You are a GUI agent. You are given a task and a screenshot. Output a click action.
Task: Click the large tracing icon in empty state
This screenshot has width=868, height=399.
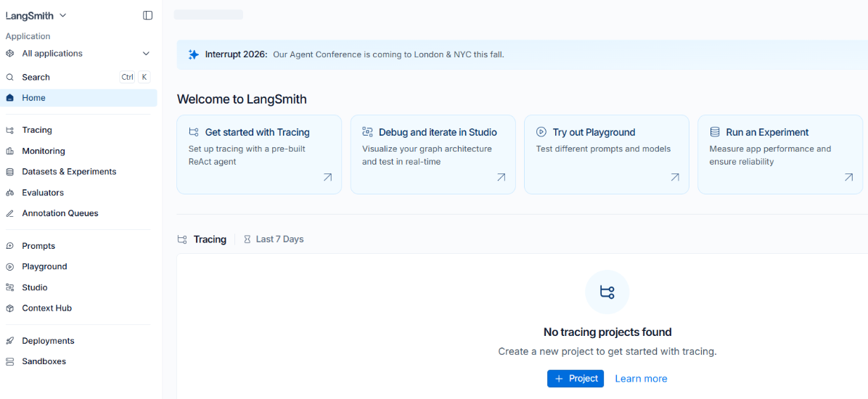click(607, 292)
